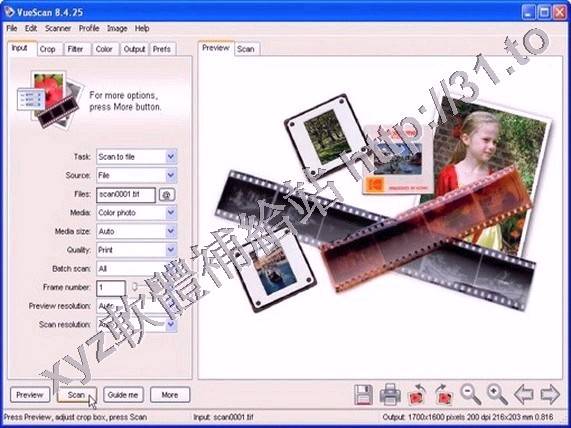Viewport: 571px width, 428px height.
Task: Click the browse button beside Files field
Action: pos(166,195)
